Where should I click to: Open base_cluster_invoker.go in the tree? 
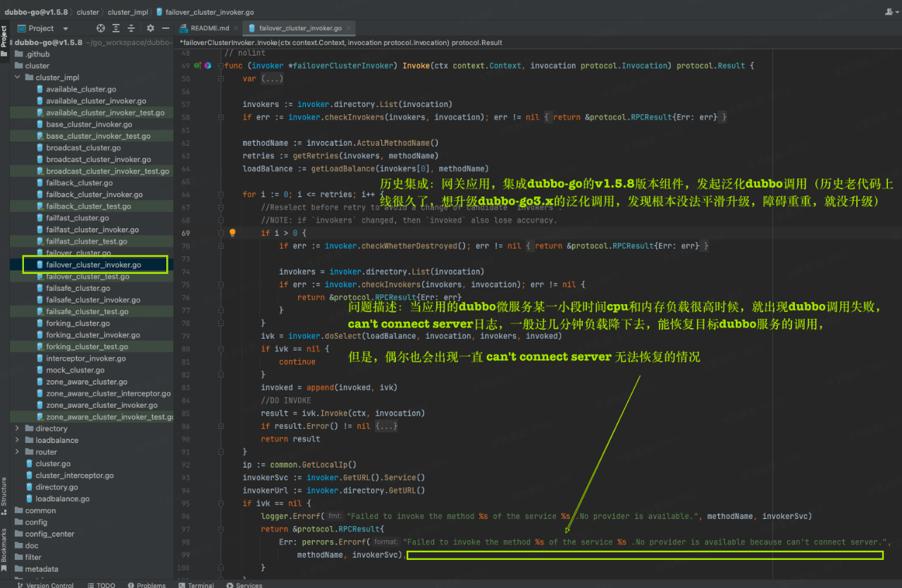[89, 125]
